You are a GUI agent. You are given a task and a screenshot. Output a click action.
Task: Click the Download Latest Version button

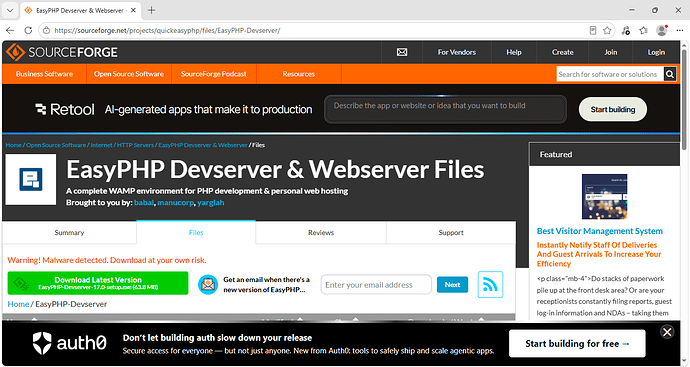coord(98,283)
